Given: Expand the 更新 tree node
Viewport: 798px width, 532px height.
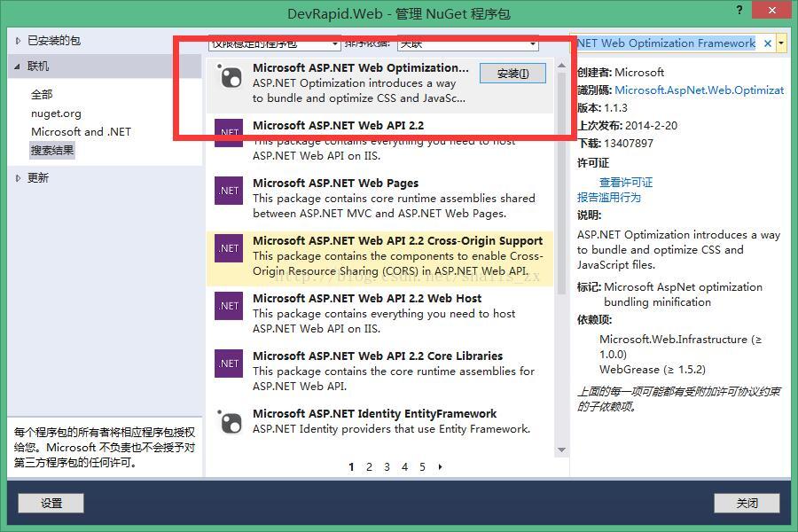Looking at the screenshot, I should (x=18, y=178).
